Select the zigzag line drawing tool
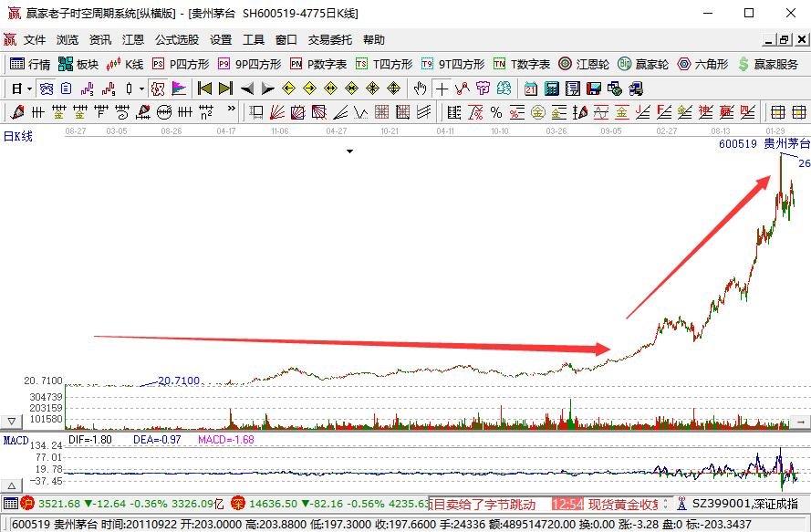 tap(462, 89)
